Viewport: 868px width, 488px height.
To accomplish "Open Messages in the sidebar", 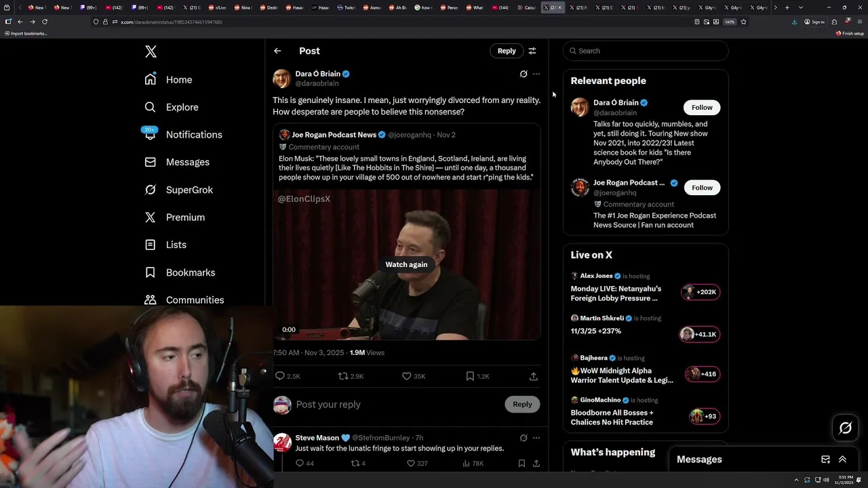I will pos(177,162).
